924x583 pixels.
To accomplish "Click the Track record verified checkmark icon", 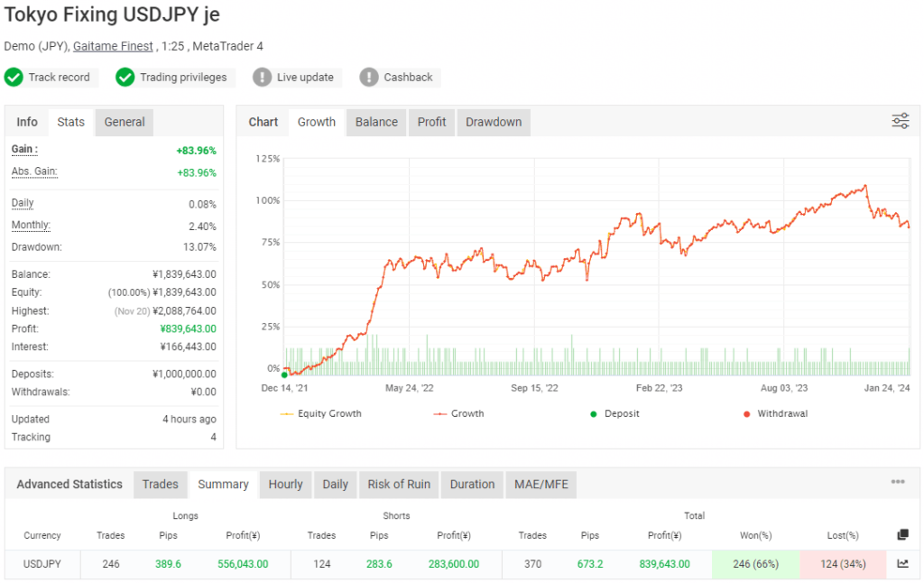I will pyautogui.click(x=14, y=78).
